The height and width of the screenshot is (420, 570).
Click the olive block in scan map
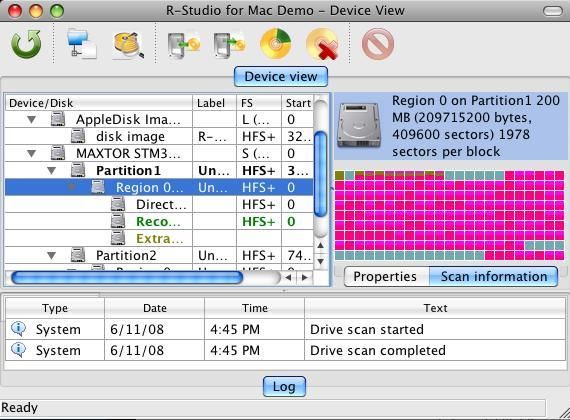click(340, 175)
